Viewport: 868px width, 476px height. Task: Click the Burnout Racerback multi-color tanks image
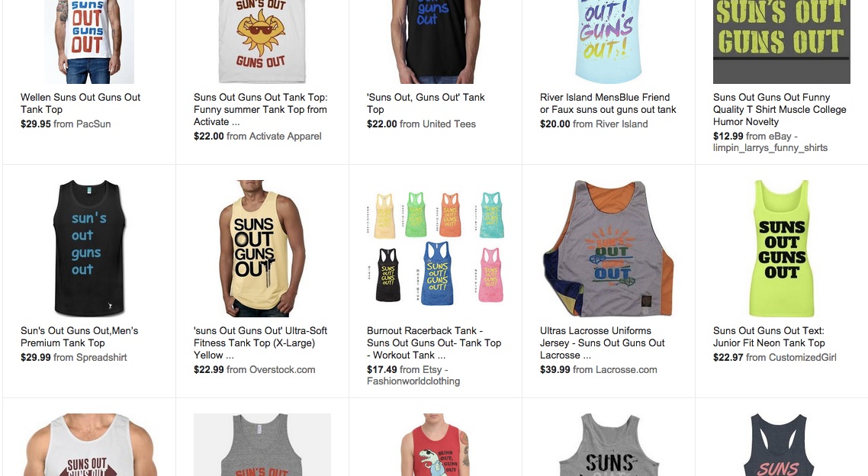[435, 248]
